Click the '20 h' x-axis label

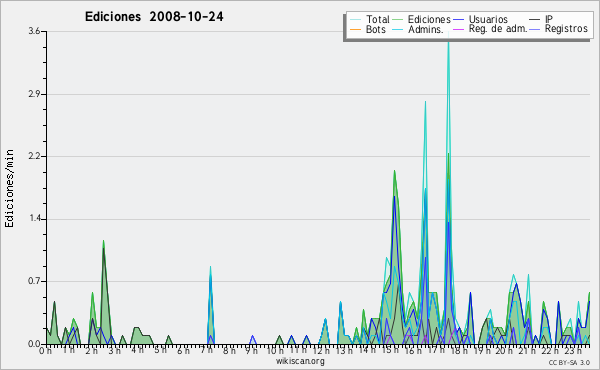pos(504,350)
